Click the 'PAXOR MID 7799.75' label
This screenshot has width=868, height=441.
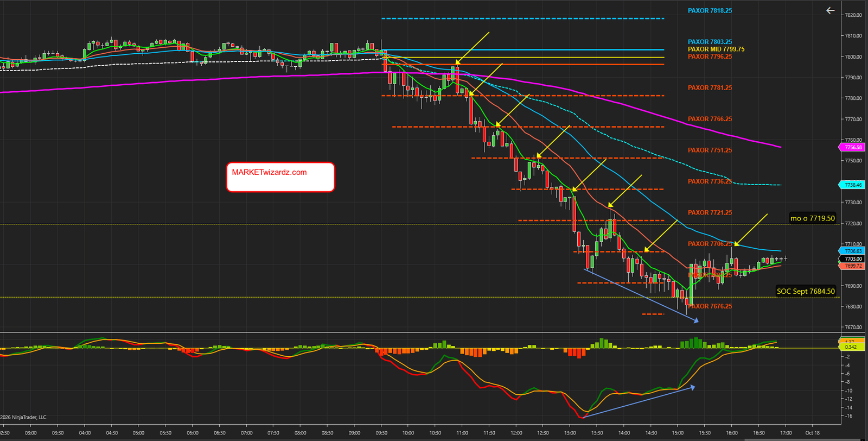pyautogui.click(x=716, y=49)
